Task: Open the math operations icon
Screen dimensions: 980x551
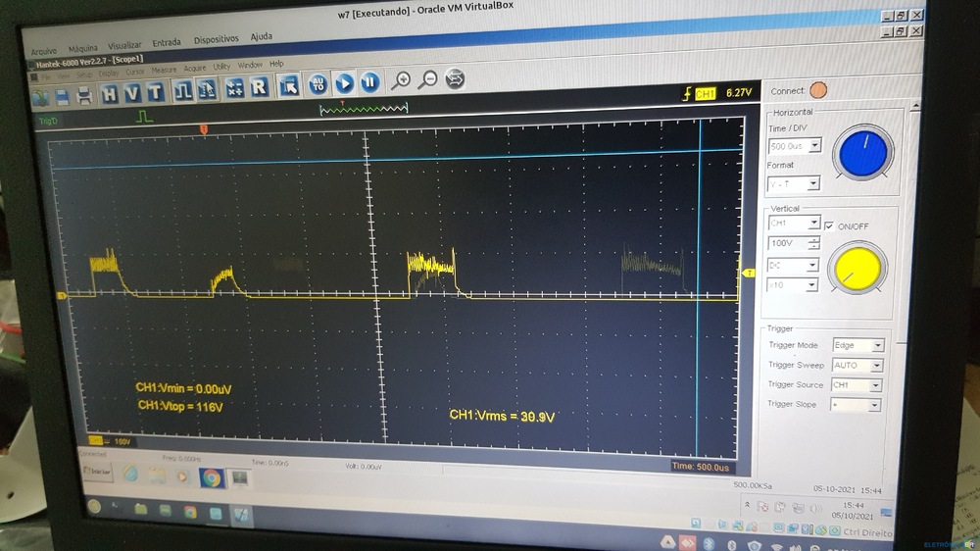Action: 234,89
